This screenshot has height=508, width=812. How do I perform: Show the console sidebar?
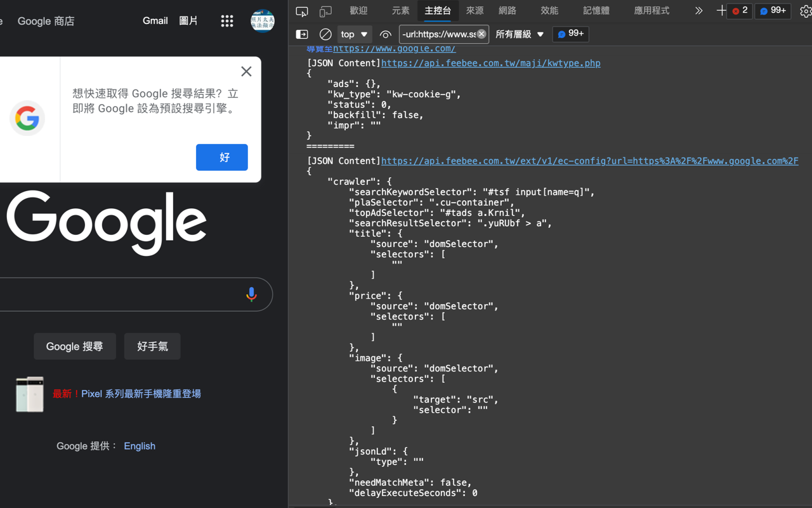[x=301, y=34]
